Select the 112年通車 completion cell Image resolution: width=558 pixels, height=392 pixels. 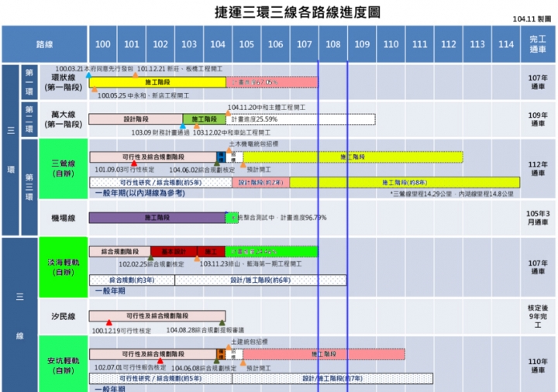[538, 169]
